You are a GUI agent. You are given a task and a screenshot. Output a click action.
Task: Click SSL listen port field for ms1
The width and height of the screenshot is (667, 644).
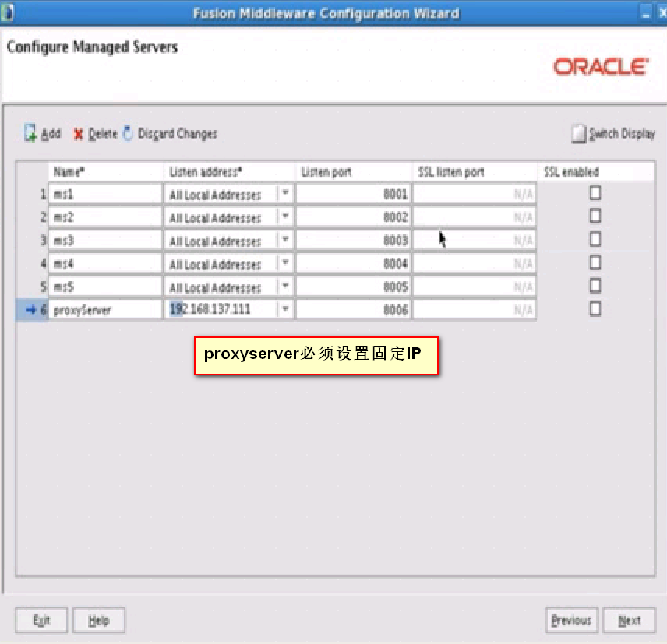click(x=475, y=194)
